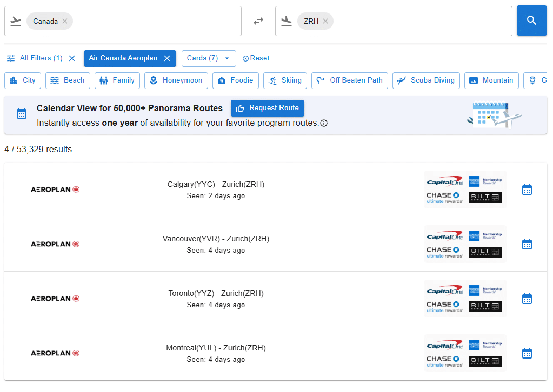Image resolution: width=553 pixels, height=392 pixels.
Task: Open the All Filters (1) panel
Action: (x=35, y=58)
